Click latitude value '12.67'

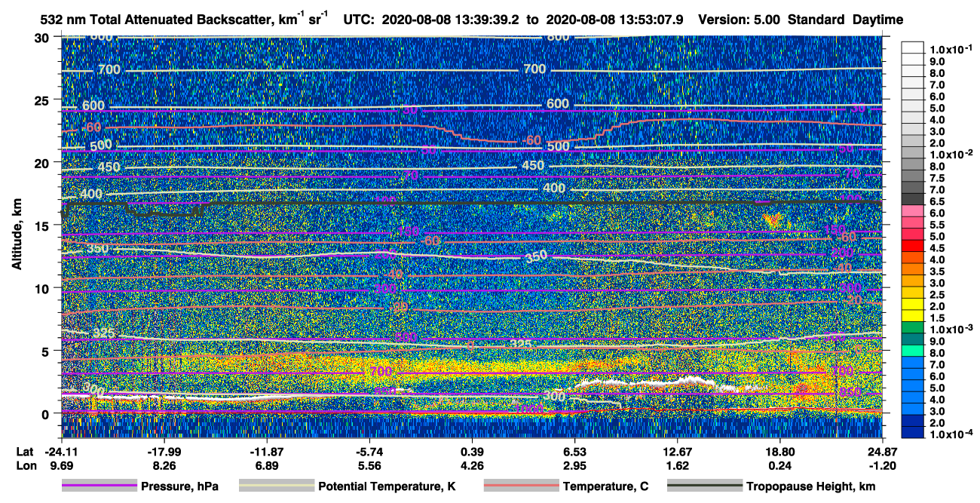(x=677, y=452)
